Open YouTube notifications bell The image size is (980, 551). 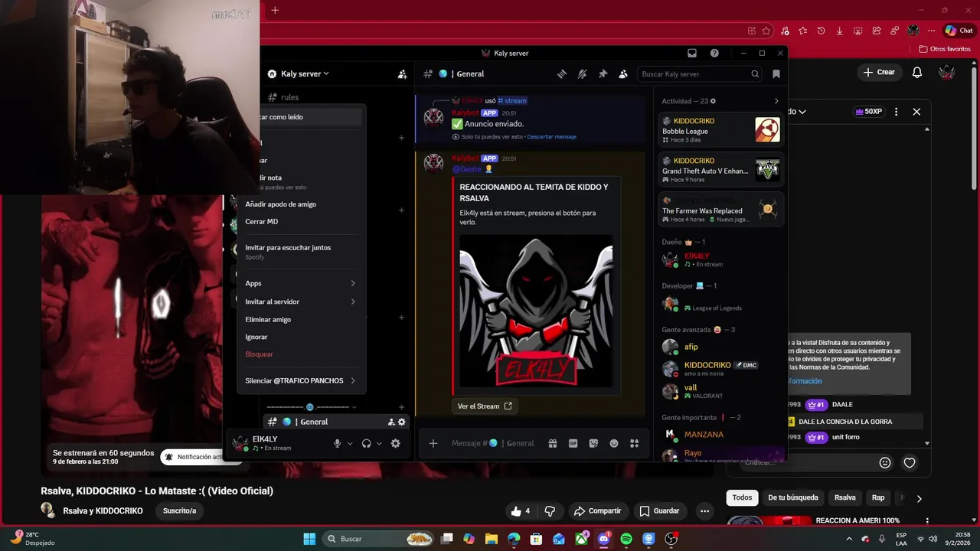click(917, 73)
